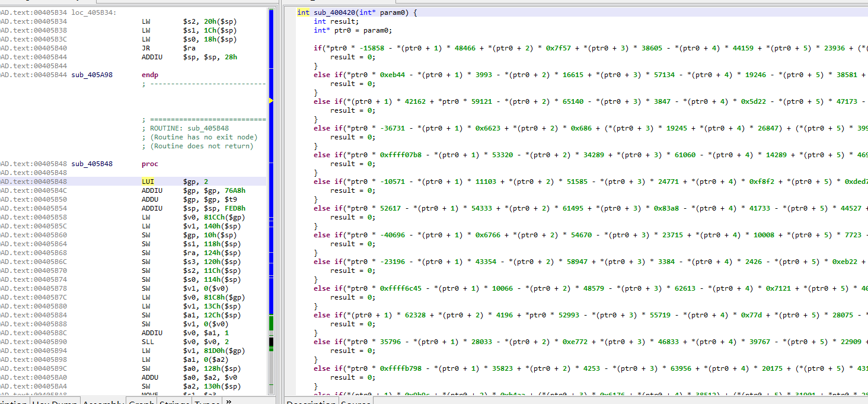Activate the Assembly tab

point(103,402)
